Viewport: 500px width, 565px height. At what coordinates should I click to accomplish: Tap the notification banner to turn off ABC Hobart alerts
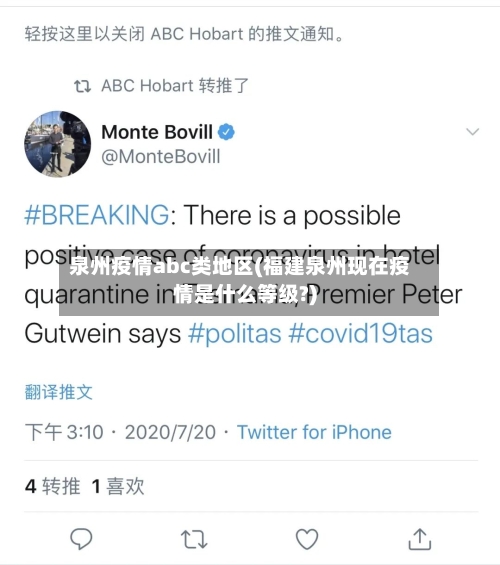point(184,34)
